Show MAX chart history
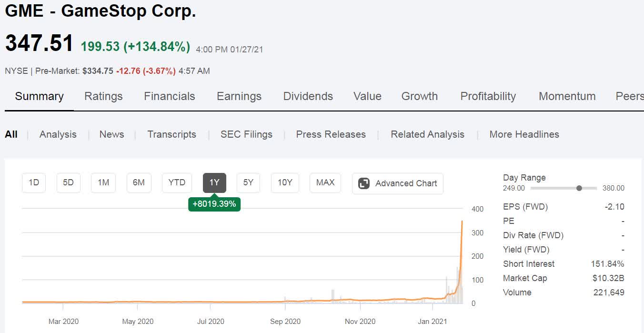This screenshot has height=333, width=644. pyautogui.click(x=325, y=183)
